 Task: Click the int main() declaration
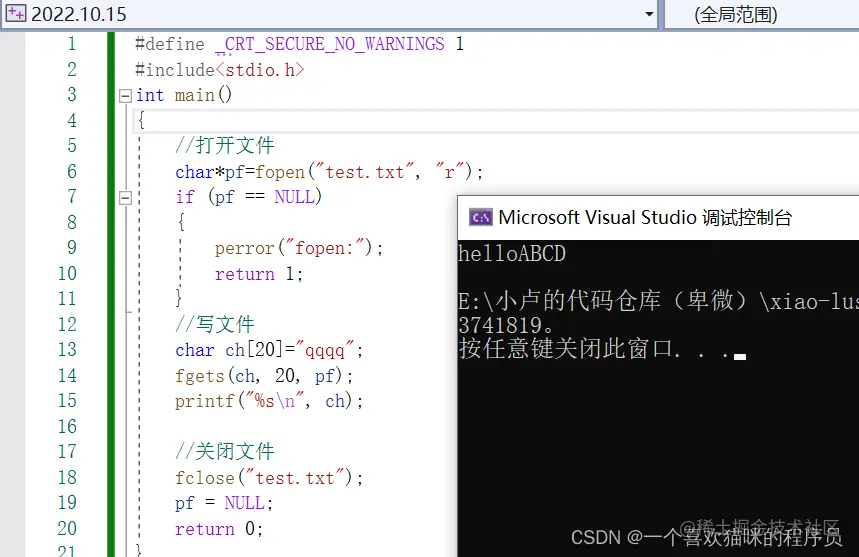(x=184, y=95)
